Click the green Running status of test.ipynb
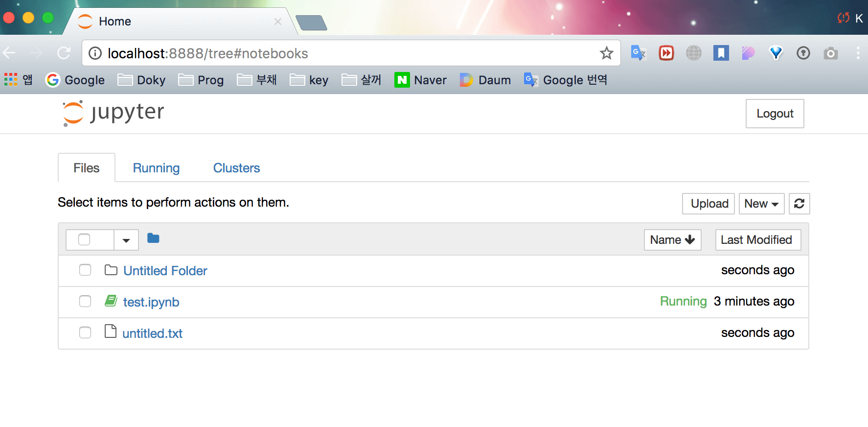 [683, 301]
